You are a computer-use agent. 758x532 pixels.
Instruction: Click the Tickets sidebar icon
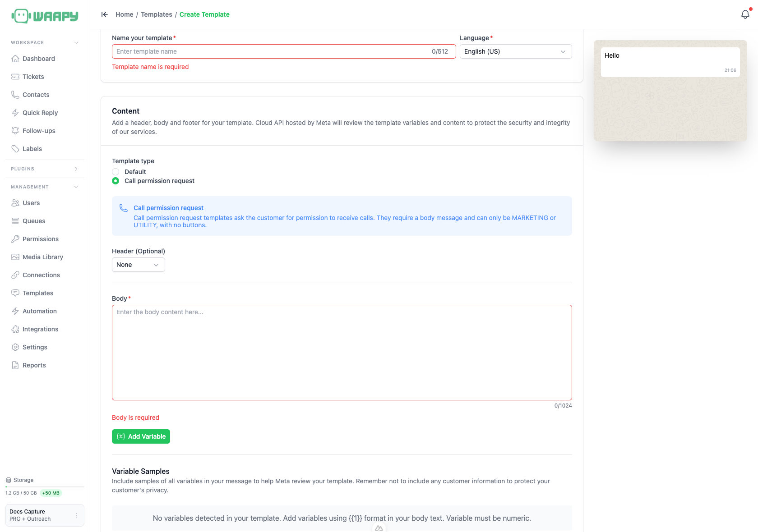click(x=15, y=77)
